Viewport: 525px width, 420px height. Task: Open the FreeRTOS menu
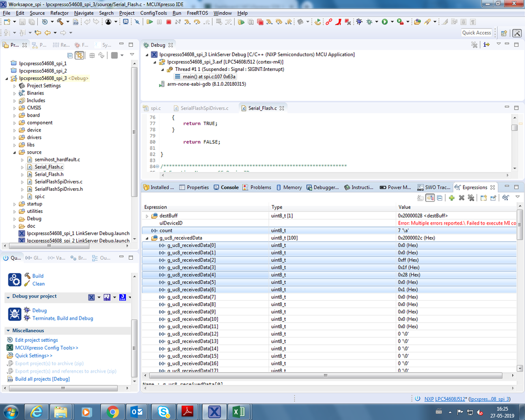197,13
